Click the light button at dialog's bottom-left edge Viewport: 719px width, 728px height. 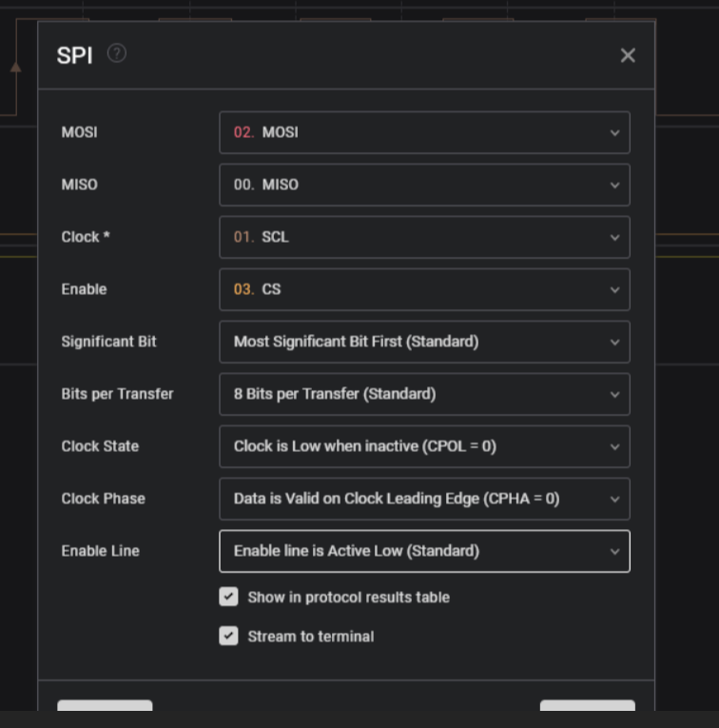click(x=105, y=706)
